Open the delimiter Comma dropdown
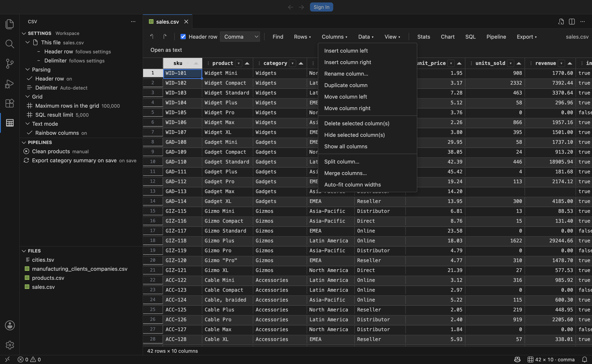 [x=240, y=37]
